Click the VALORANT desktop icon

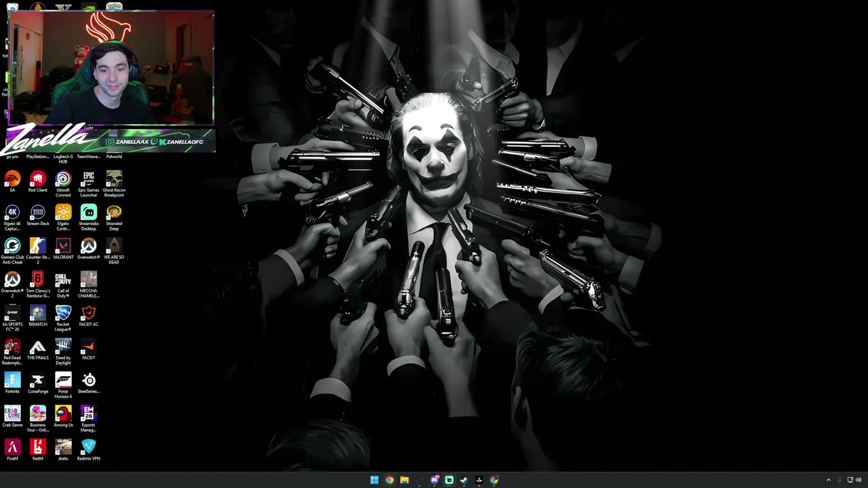[63, 249]
